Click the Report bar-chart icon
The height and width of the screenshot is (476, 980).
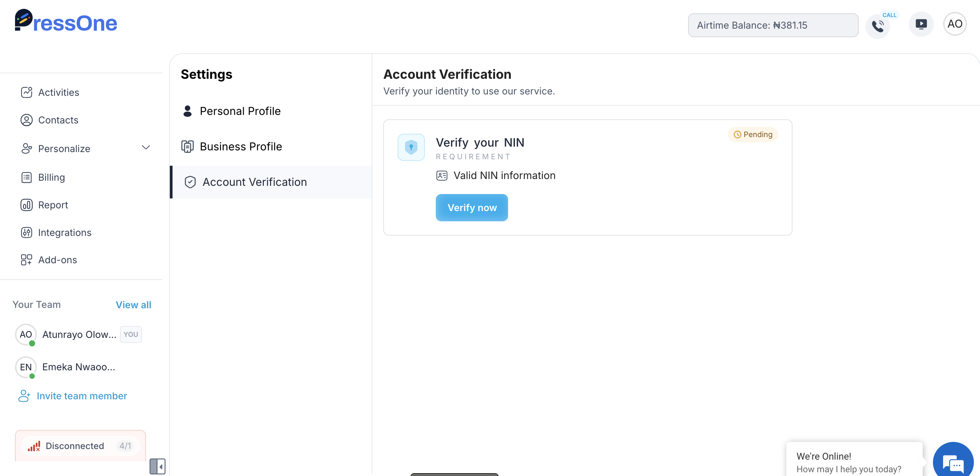tap(26, 205)
